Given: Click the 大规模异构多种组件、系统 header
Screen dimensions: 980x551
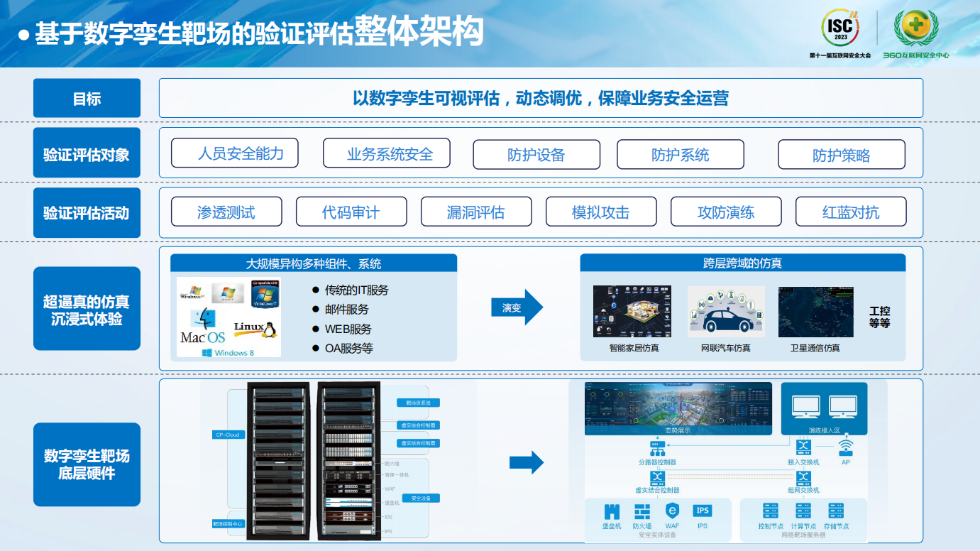Looking at the screenshot, I should 314,263.
